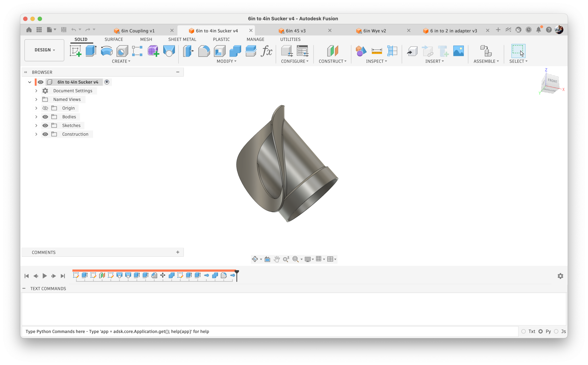Click the timeline Play button
The image size is (588, 365).
(45, 276)
